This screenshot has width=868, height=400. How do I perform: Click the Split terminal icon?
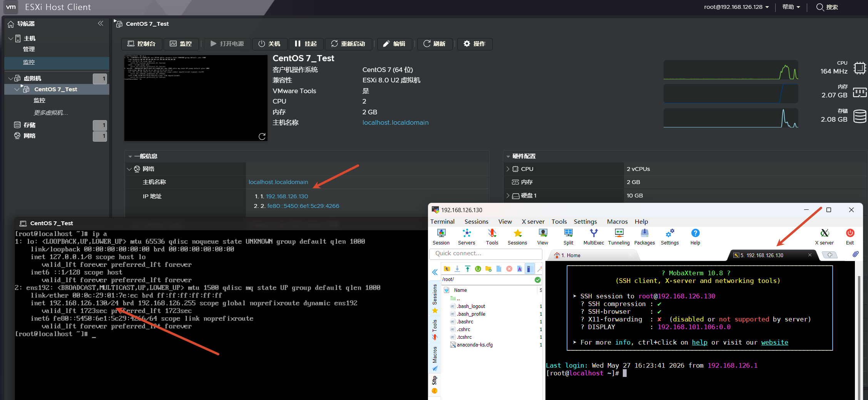pos(568,236)
